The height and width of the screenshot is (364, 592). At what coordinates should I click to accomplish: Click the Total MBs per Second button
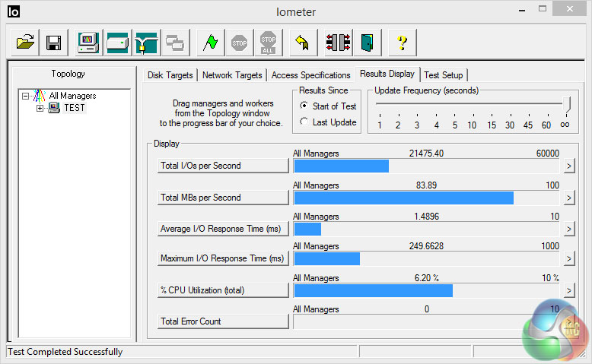pyautogui.click(x=223, y=198)
